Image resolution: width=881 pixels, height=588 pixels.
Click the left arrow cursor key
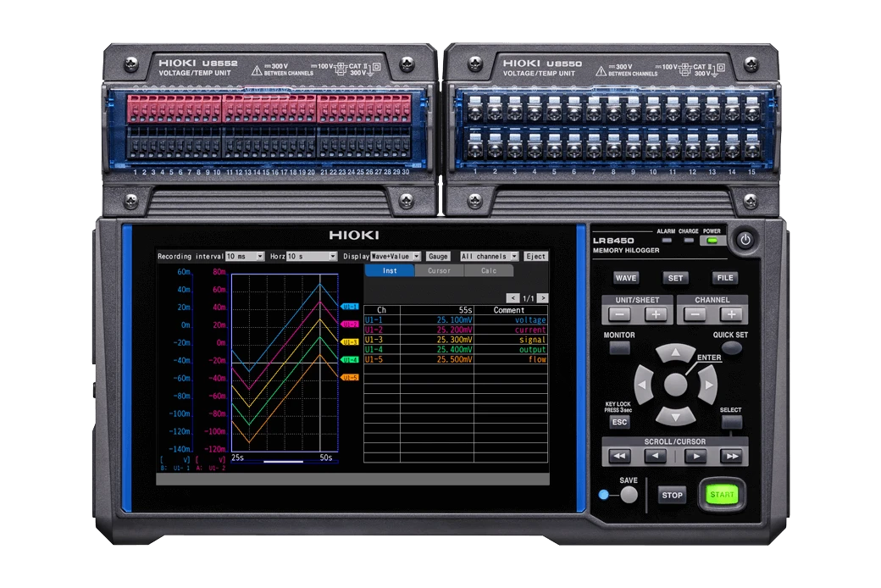pos(643,385)
